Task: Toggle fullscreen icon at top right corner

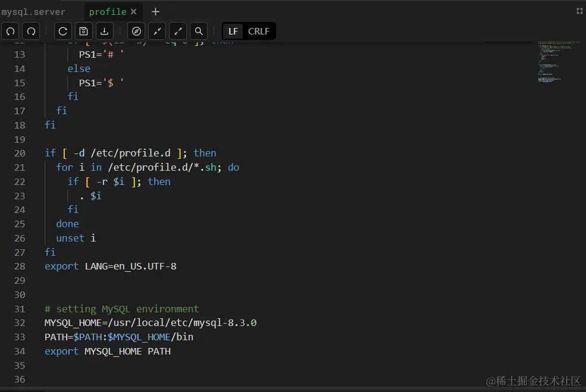Action: coord(579,11)
